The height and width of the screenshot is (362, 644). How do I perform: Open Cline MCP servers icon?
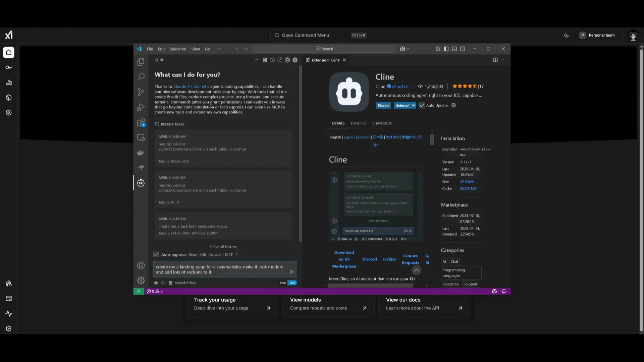(265, 60)
